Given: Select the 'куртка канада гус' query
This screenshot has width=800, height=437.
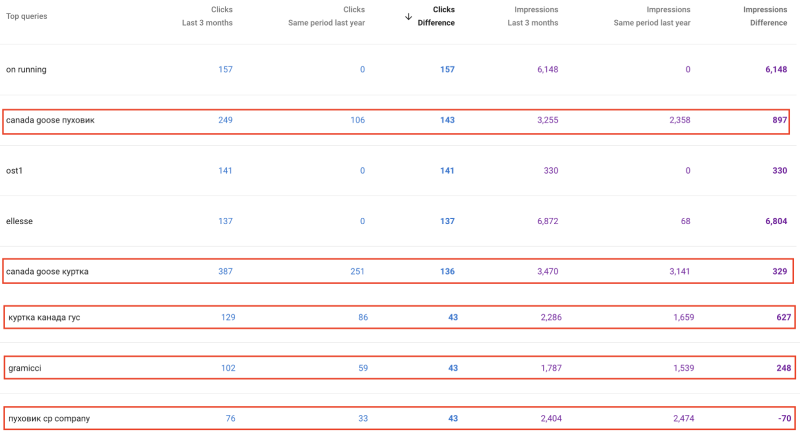Looking at the screenshot, I should [44, 317].
